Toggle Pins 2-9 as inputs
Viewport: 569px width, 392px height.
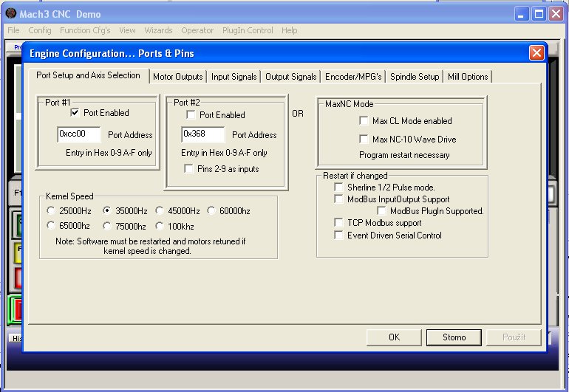coord(190,169)
